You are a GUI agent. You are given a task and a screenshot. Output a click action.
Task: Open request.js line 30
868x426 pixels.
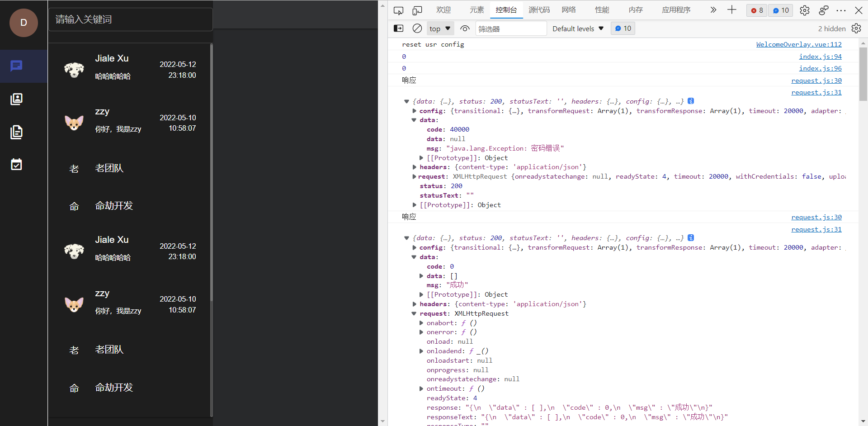coord(816,80)
